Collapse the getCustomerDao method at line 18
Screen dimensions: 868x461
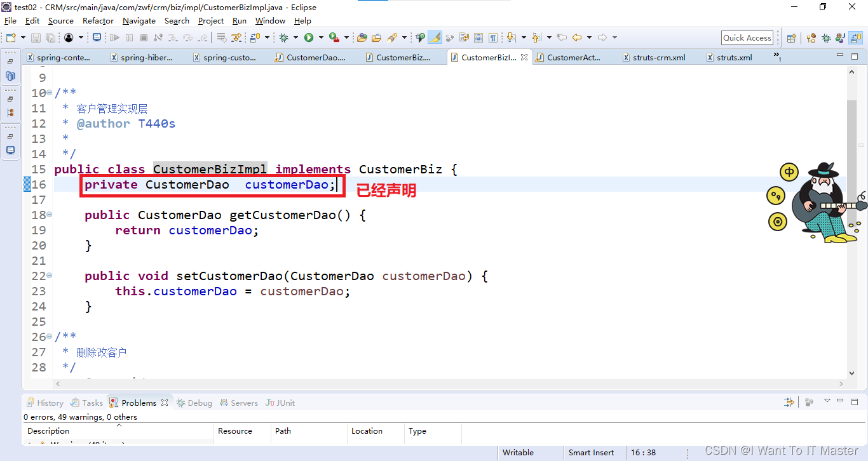point(50,215)
